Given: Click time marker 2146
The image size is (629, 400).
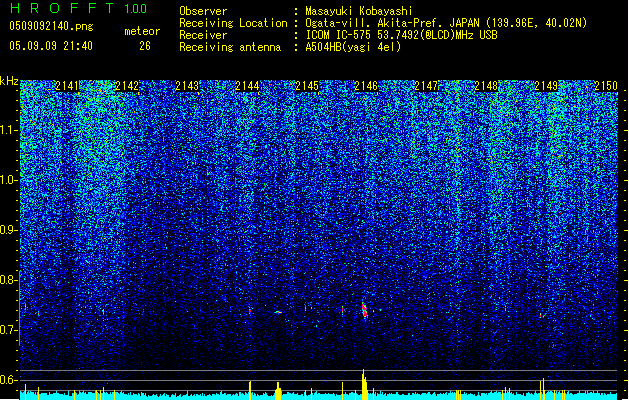Looking at the screenshot, I should 366,86.
